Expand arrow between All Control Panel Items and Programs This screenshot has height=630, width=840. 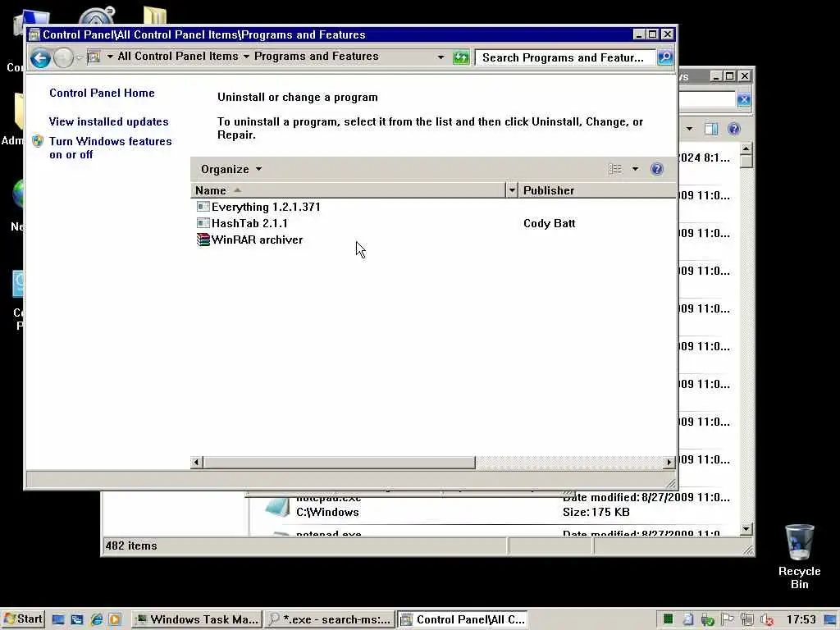pyautogui.click(x=246, y=57)
